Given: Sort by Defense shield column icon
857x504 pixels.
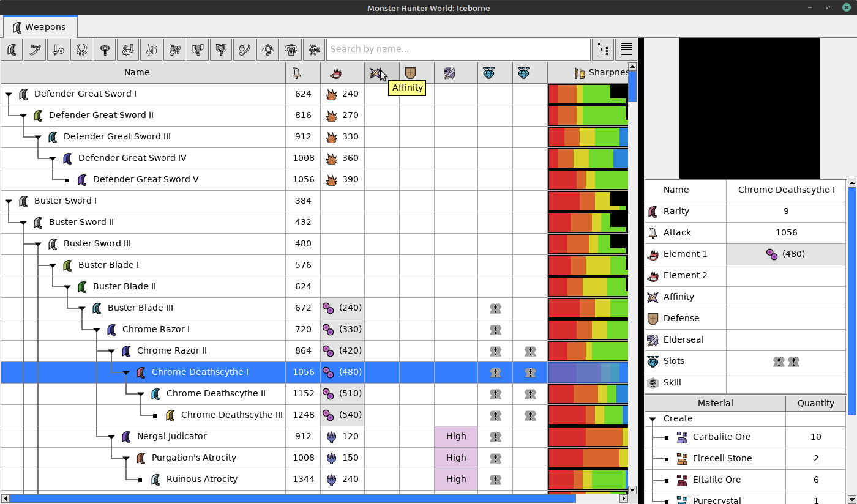Looking at the screenshot, I should tap(410, 73).
